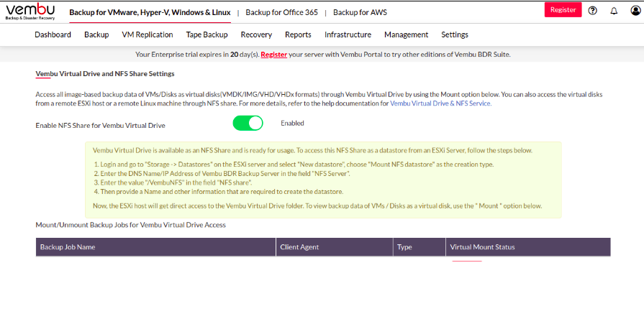Open the Recovery menu

pos(256,35)
